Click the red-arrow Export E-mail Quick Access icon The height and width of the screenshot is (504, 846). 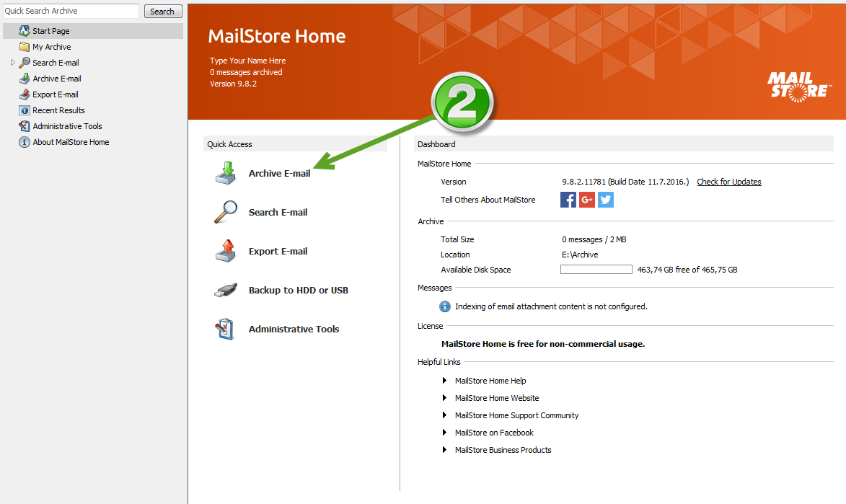pyautogui.click(x=226, y=251)
